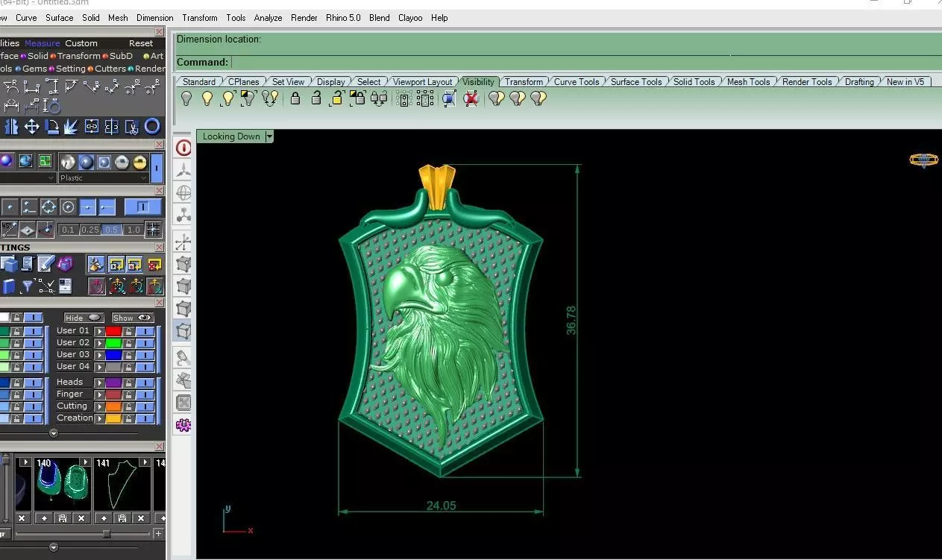This screenshot has width=942, height=560.
Task: Click the blue torus ring icon
Action: (152, 127)
